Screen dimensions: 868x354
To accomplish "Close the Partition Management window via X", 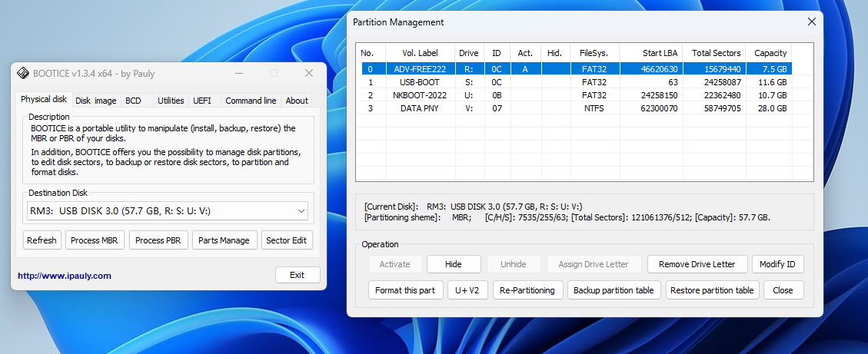I will tap(812, 22).
